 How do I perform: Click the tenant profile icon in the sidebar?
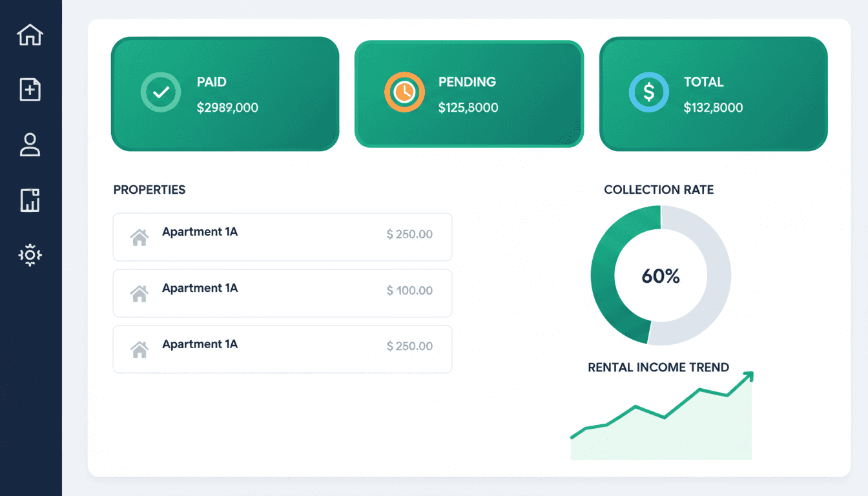click(x=30, y=145)
